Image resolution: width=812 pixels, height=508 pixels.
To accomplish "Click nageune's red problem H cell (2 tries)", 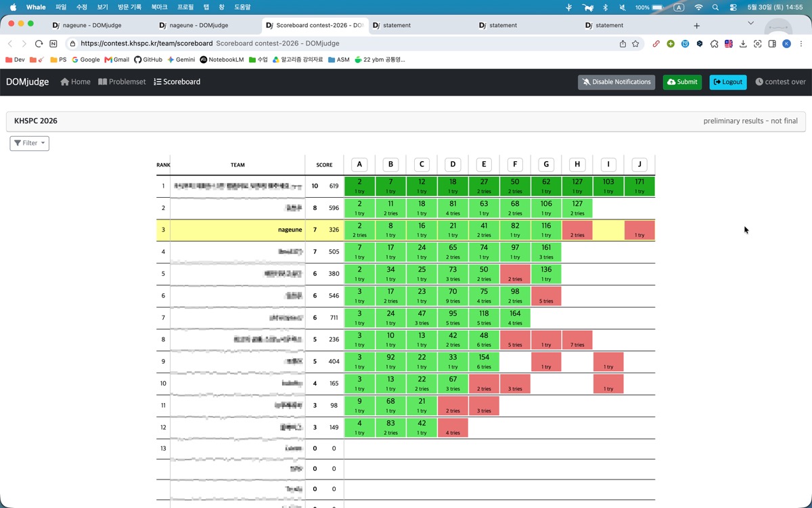I will 577,230.
